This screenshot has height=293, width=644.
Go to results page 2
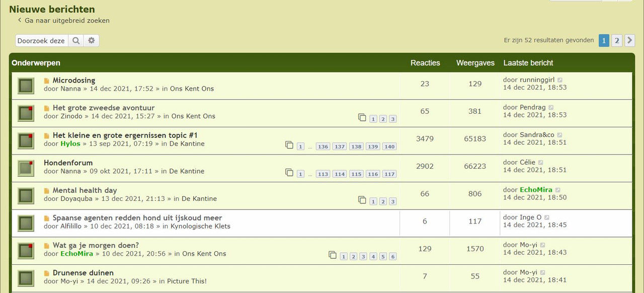pyautogui.click(x=617, y=41)
